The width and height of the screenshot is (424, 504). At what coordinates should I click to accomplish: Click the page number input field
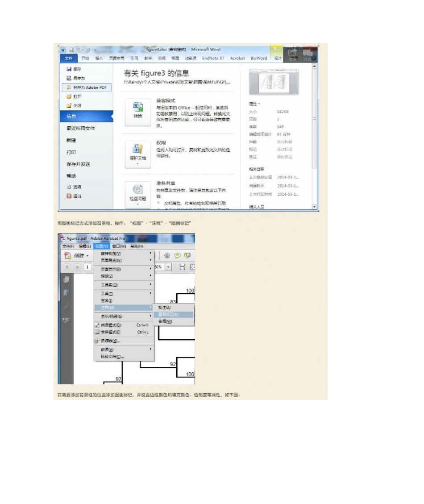[x=87, y=267]
